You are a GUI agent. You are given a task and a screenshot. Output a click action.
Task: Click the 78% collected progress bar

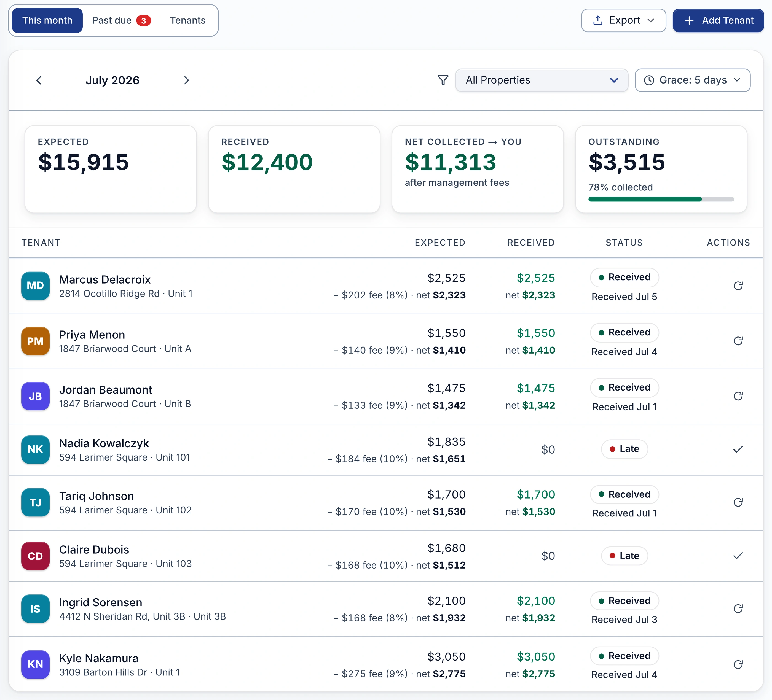(x=661, y=199)
